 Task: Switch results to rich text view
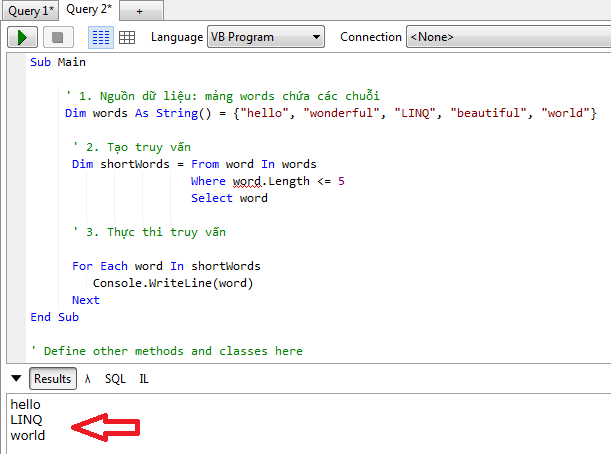101,37
